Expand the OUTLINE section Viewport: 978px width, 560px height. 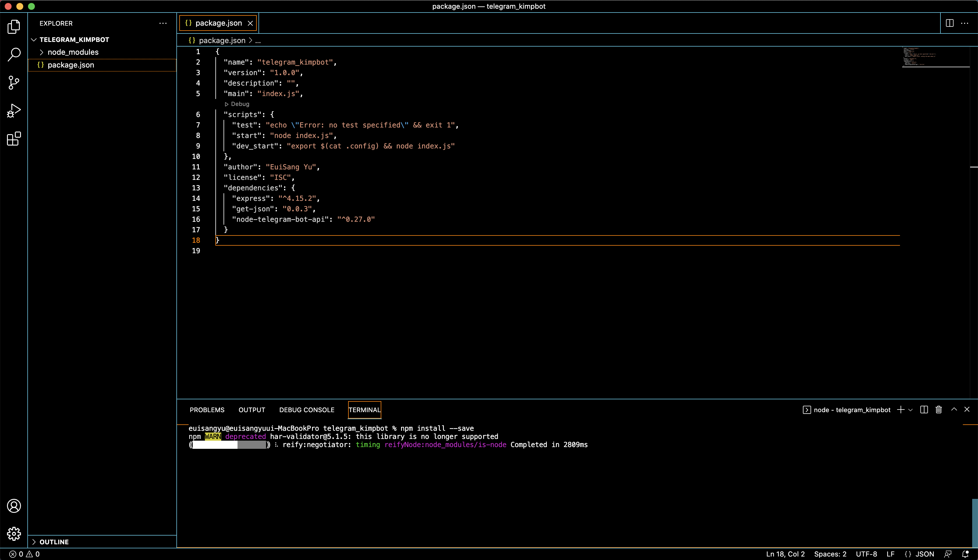[x=54, y=542]
